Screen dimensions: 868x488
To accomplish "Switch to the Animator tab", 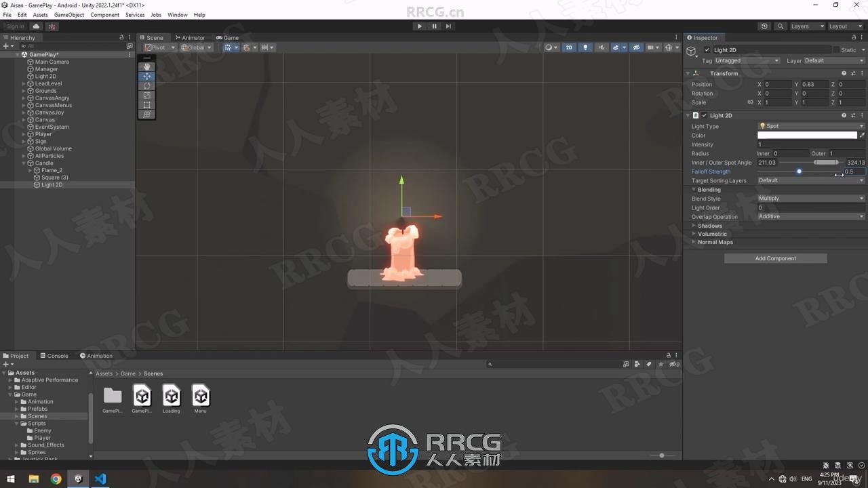I will pyautogui.click(x=190, y=38).
